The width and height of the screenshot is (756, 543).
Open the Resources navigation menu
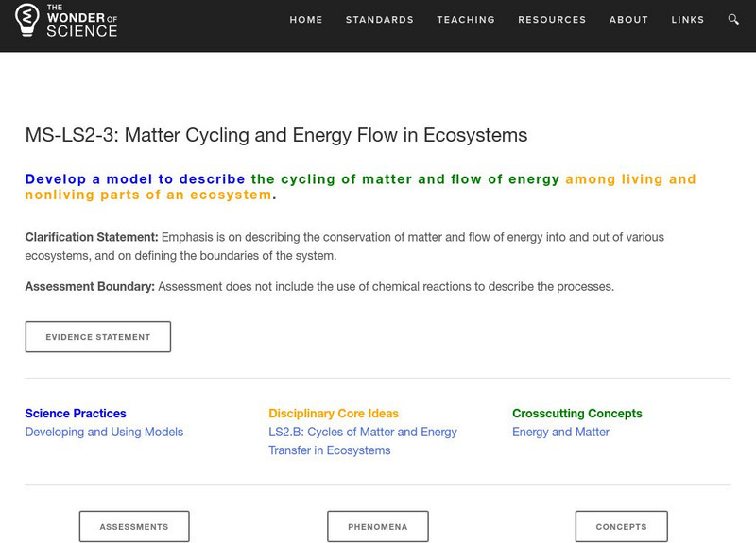553,20
